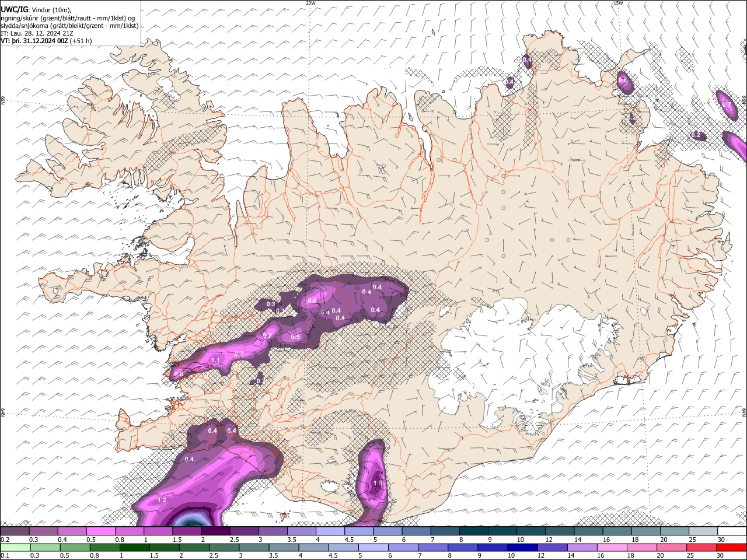
Task: Click the bright red swatch in the lower rain scale
Action: click(732, 548)
